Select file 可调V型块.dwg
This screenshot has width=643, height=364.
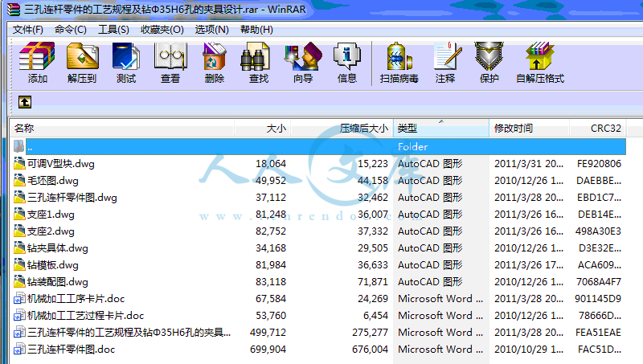point(61,164)
